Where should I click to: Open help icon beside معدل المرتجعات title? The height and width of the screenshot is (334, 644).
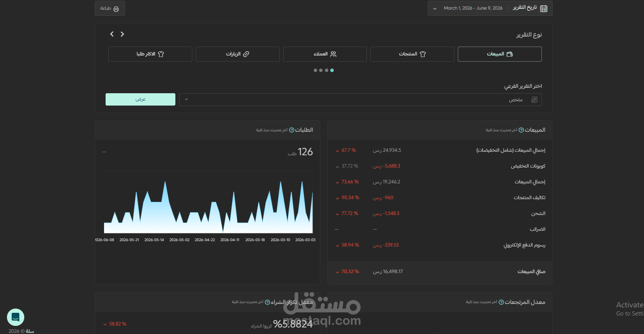click(x=501, y=302)
